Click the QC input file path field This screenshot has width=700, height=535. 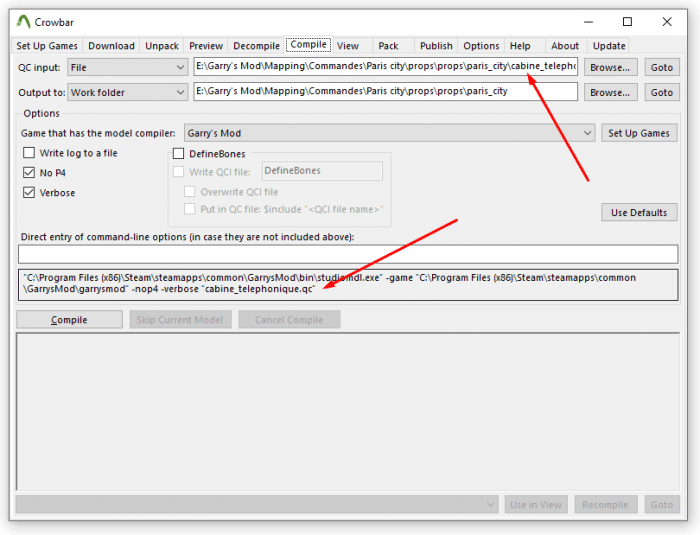386,67
